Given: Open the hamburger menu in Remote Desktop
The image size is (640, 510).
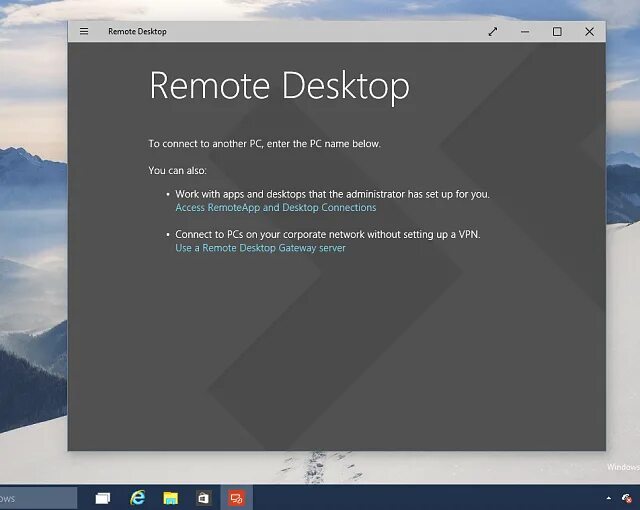Looking at the screenshot, I should 84,31.
